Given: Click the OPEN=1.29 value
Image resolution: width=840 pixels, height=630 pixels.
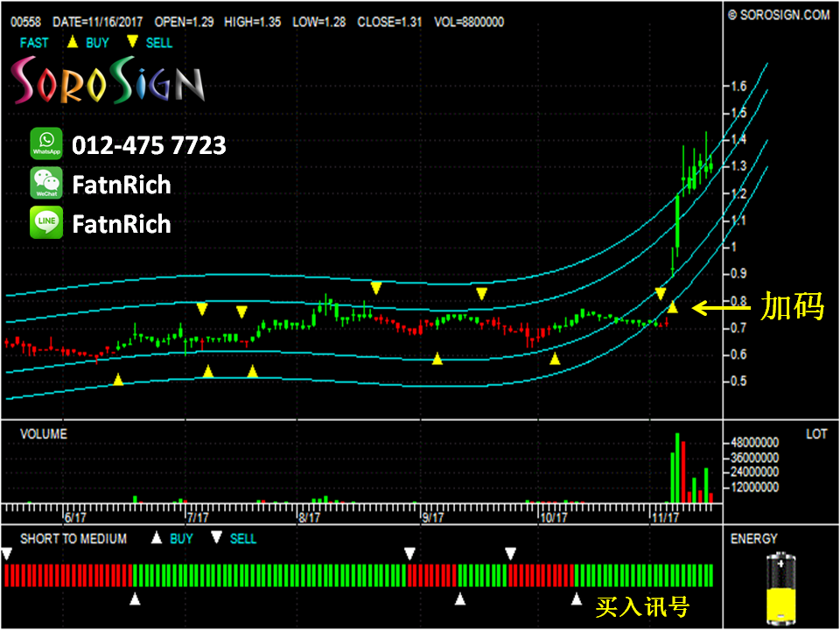Looking at the screenshot, I should pyautogui.click(x=184, y=22).
